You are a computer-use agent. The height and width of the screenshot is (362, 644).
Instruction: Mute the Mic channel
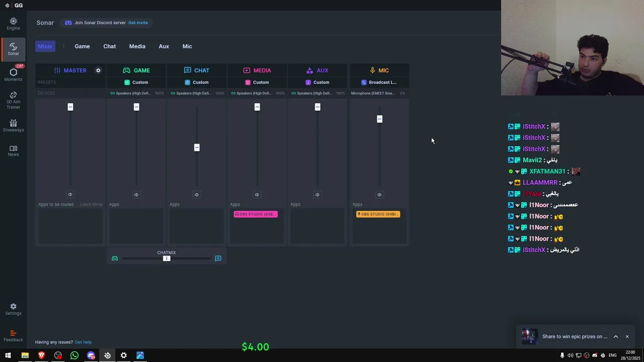(x=379, y=195)
